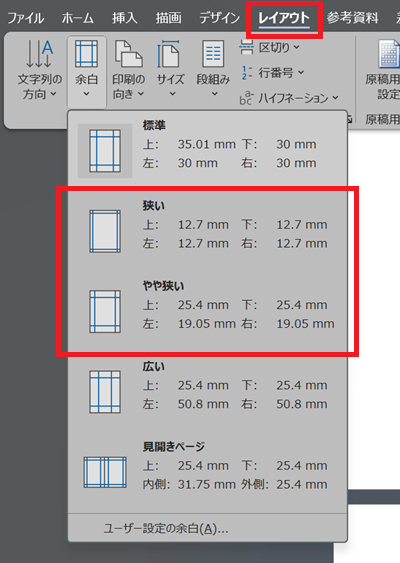Image resolution: width=400 pixels, height=563 pixels.
Task: Click the 段組み columns icon
Action: coord(213,54)
